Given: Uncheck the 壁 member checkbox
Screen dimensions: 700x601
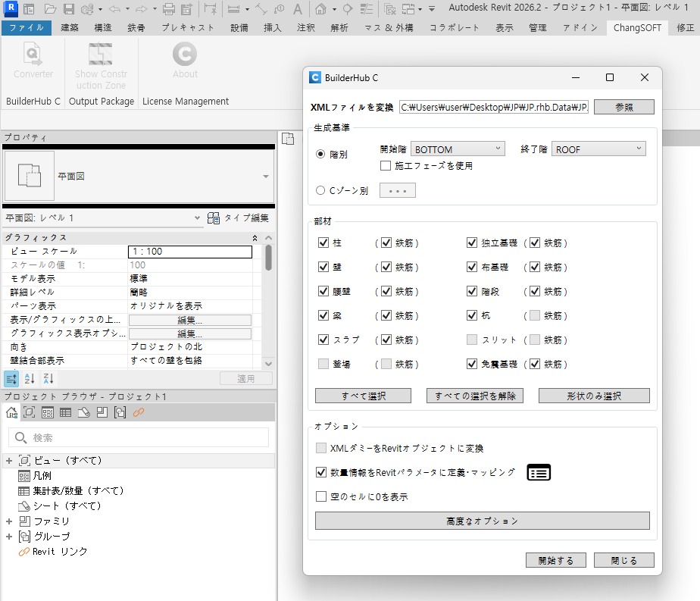Looking at the screenshot, I should 323,267.
